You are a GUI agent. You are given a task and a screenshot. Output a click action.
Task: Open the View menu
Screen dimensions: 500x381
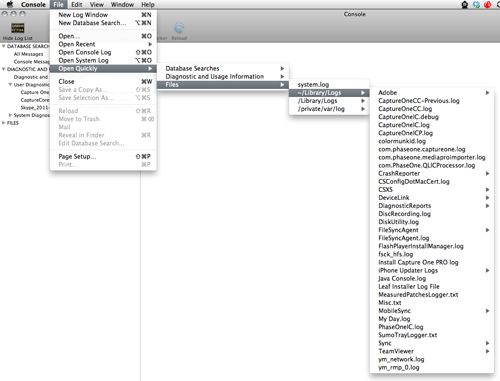click(x=97, y=5)
